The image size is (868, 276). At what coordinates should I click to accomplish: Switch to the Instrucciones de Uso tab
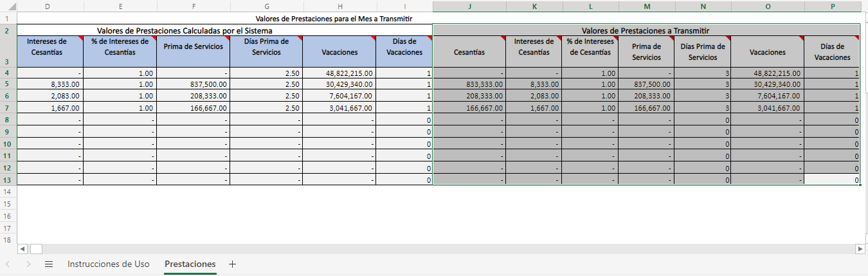pos(108,264)
